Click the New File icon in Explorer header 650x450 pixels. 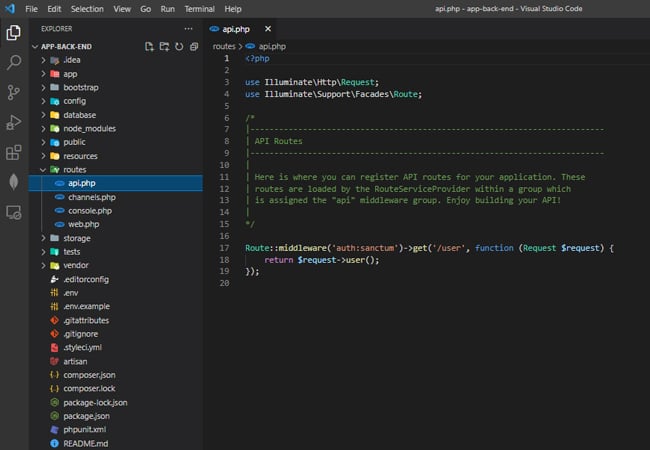coord(149,46)
